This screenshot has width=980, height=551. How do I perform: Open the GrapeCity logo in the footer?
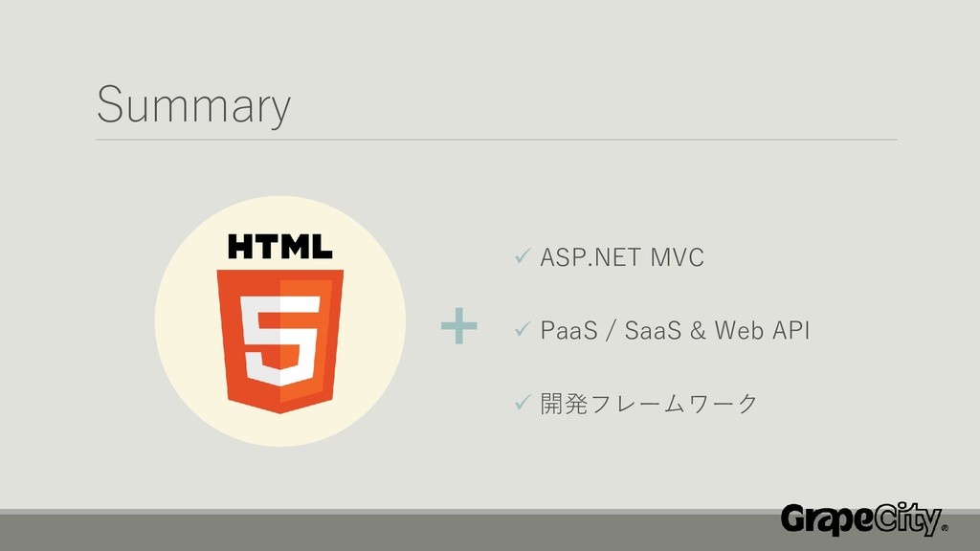coord(864,519)
